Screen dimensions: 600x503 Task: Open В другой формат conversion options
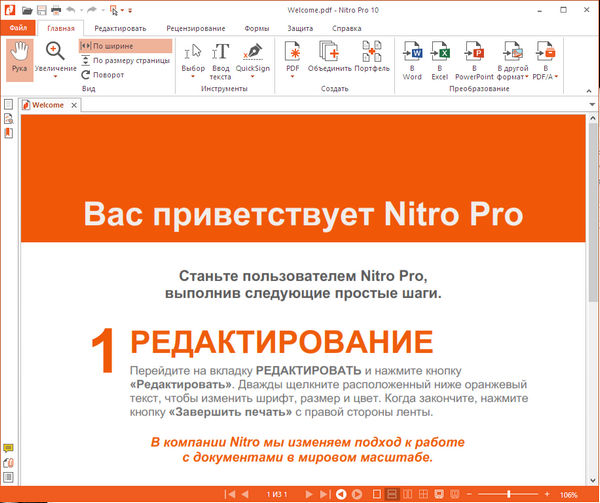point(513,60)
